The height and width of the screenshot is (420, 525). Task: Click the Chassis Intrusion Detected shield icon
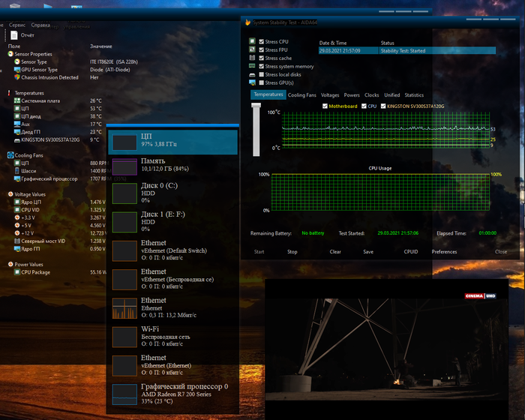click(x=17, y=77)
